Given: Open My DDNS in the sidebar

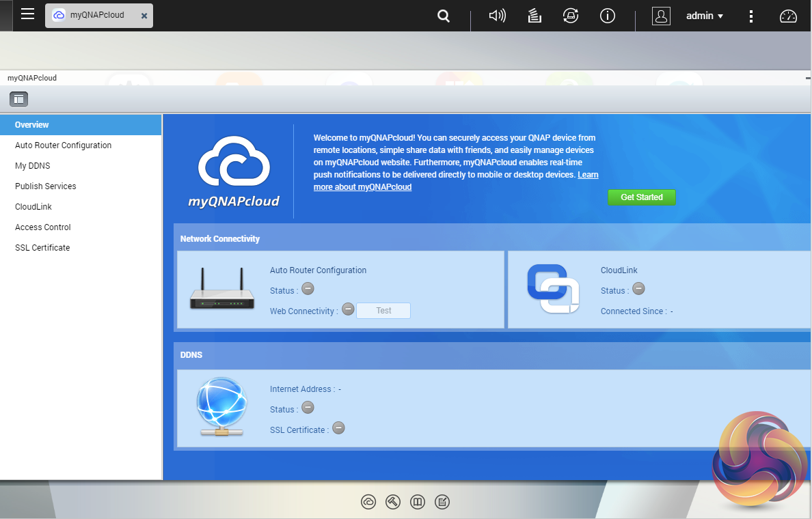Looking at the screenshot, I should point(81,165).
